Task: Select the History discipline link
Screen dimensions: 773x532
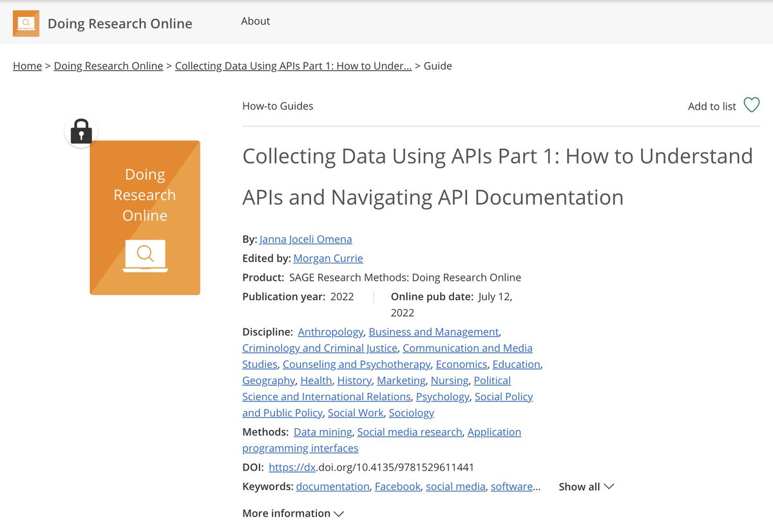Action: pos(354,381)
